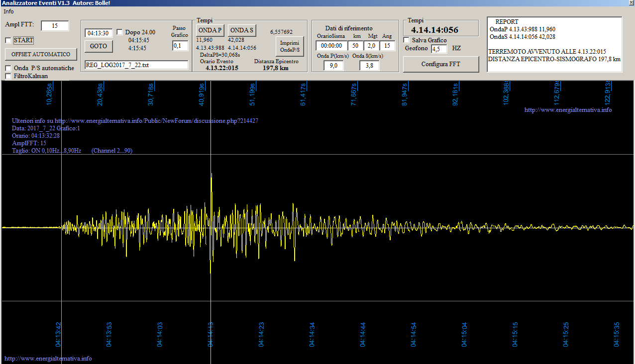Click the Orario Evento 4.13.22:015 value
Image resolution: width=635 pixels, height=364 pixels.
(x=222, y=68)
